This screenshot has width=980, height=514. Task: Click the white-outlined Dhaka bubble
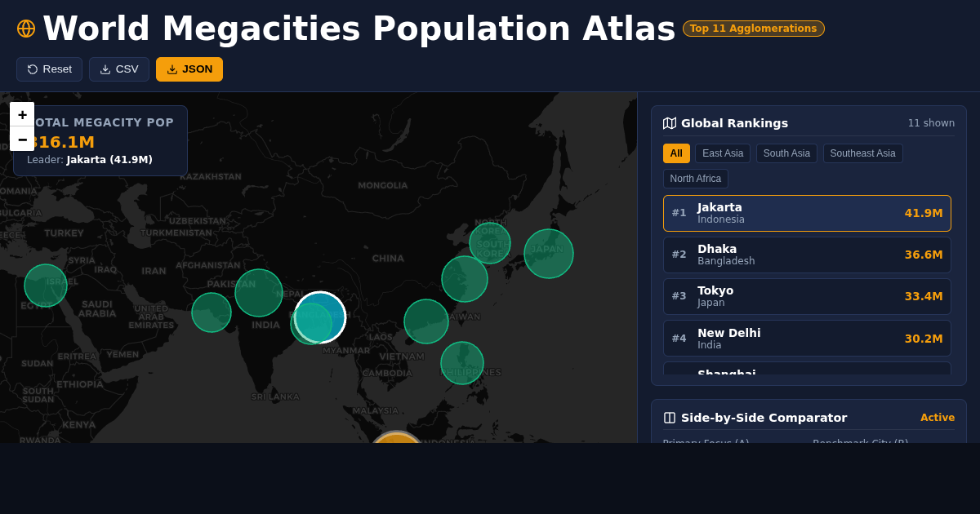320,317
